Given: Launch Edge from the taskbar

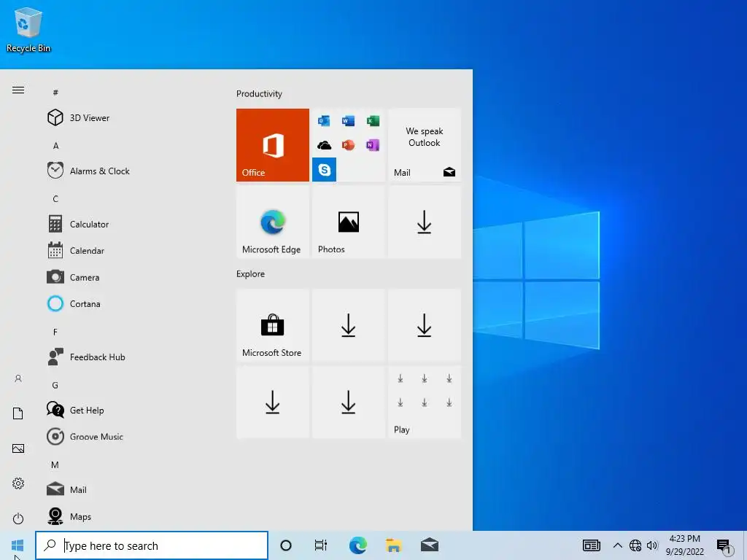Looking at the screenshot, I should 357,545.
